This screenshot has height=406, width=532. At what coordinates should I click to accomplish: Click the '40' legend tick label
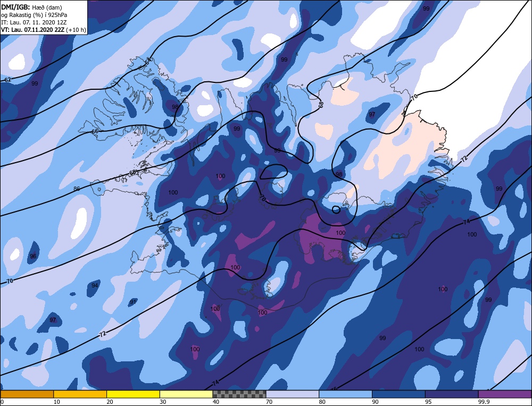point(216,402)
